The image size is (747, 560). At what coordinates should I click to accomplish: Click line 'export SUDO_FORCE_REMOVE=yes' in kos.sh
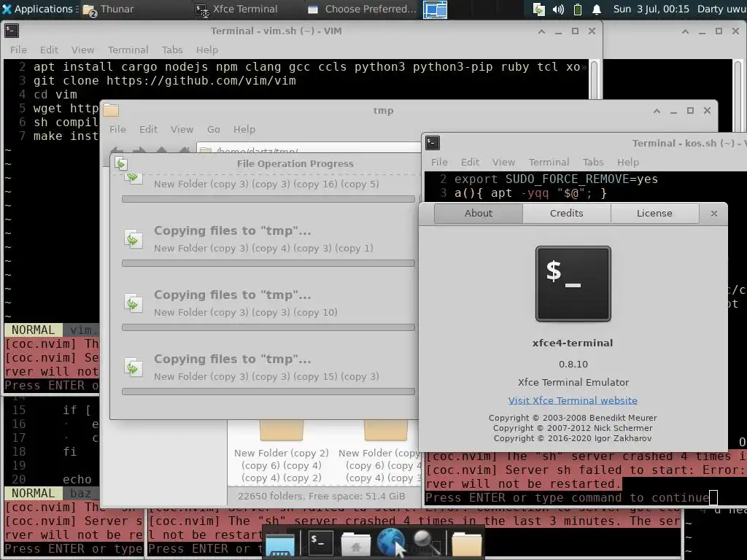tap(556, 179)
